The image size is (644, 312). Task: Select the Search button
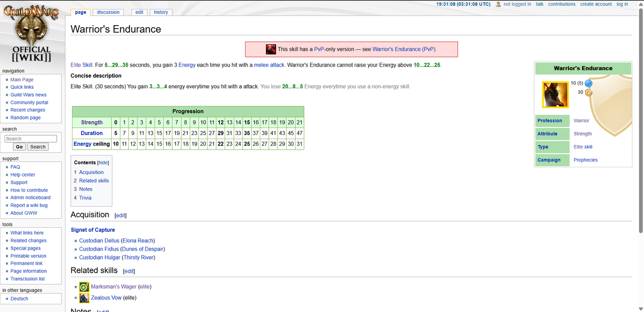tap(38, 147)
